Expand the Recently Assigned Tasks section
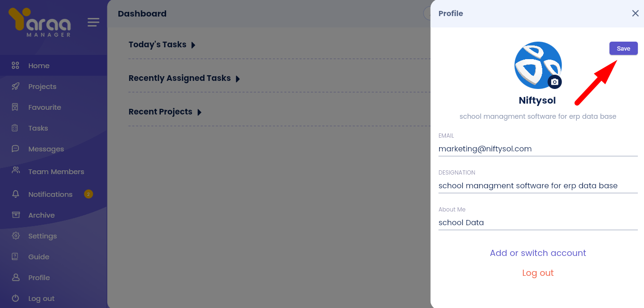 [238, 79]
